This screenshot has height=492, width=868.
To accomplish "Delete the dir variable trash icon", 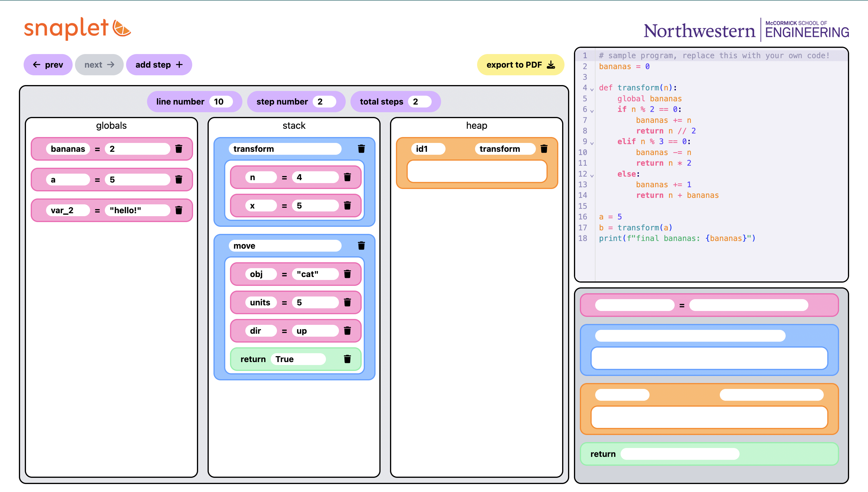I will (x=347, y=330).
